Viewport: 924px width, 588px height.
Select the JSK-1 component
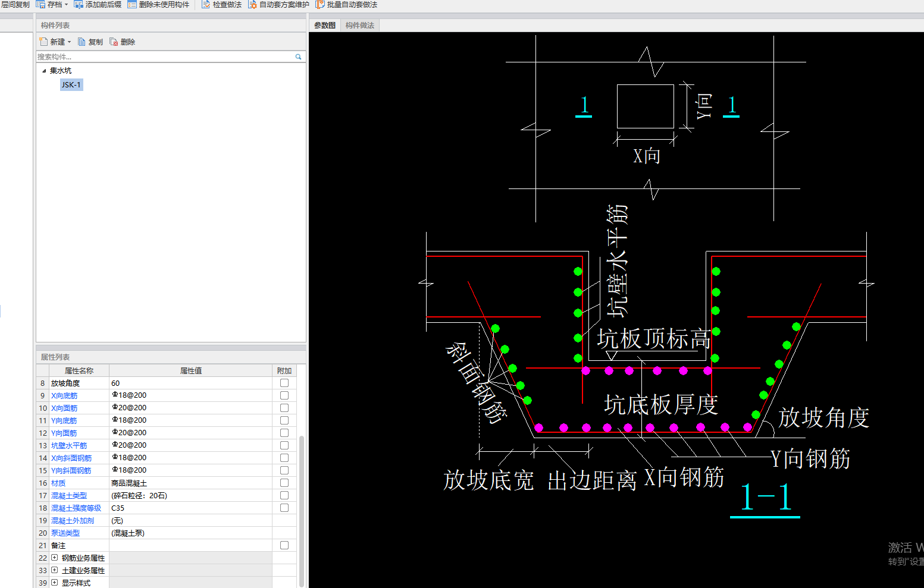tap(71, 85)
